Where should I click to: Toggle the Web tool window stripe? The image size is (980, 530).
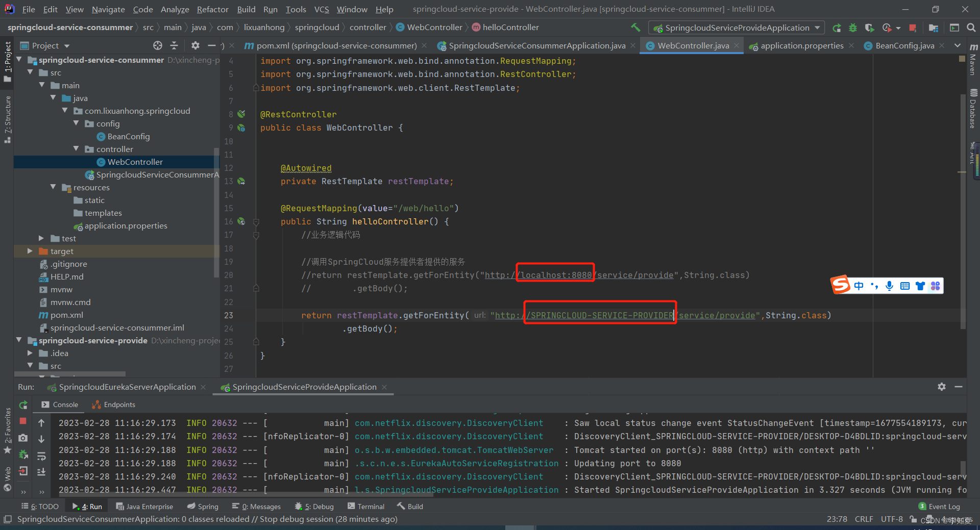click(x=7, y=479)
